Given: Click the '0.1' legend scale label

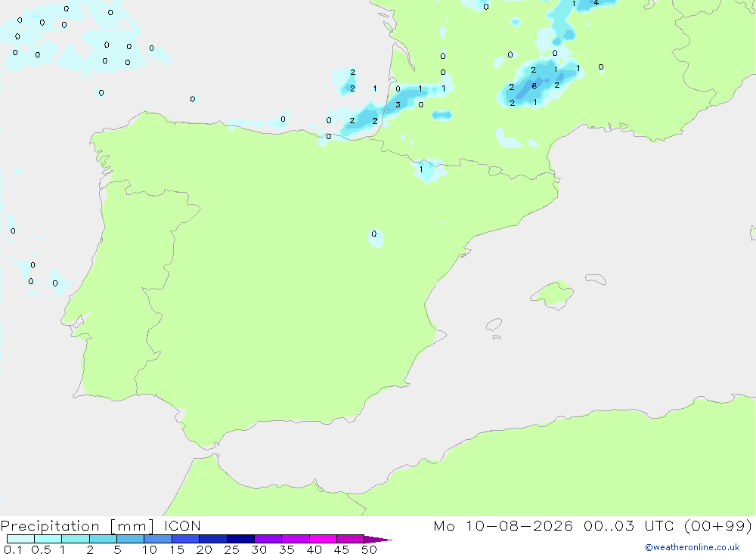Looking at the screenshot, I should pyautogui.click(x=13, y=549).
